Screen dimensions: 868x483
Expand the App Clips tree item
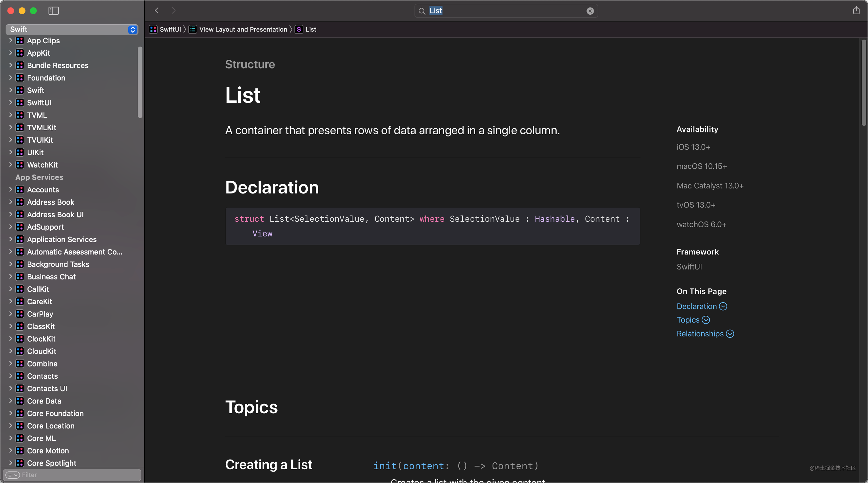click(10, 40)
